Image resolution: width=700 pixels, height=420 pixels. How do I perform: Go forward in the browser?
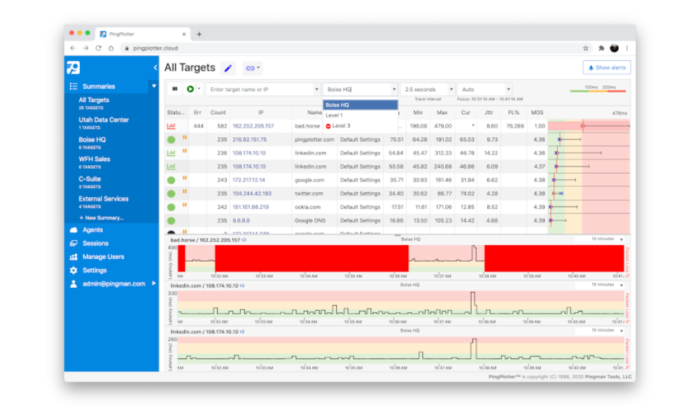pos(86,48)
